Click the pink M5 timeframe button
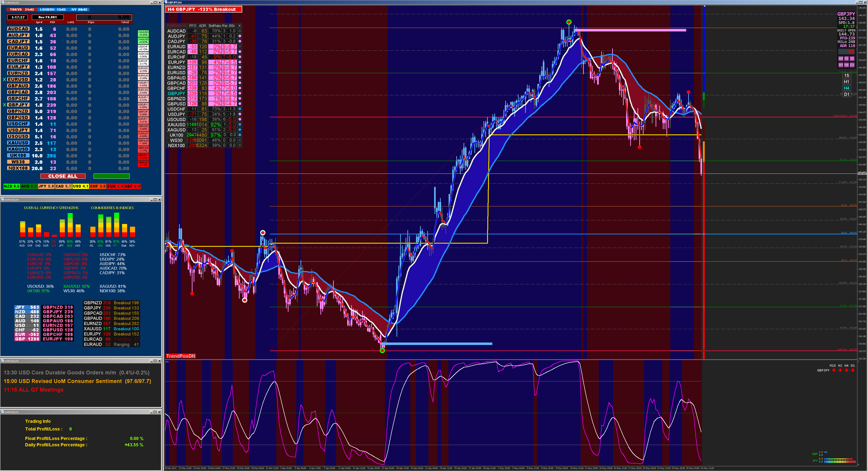The width and height of the screenshot is (868, 471). click(x=841, y=59)
